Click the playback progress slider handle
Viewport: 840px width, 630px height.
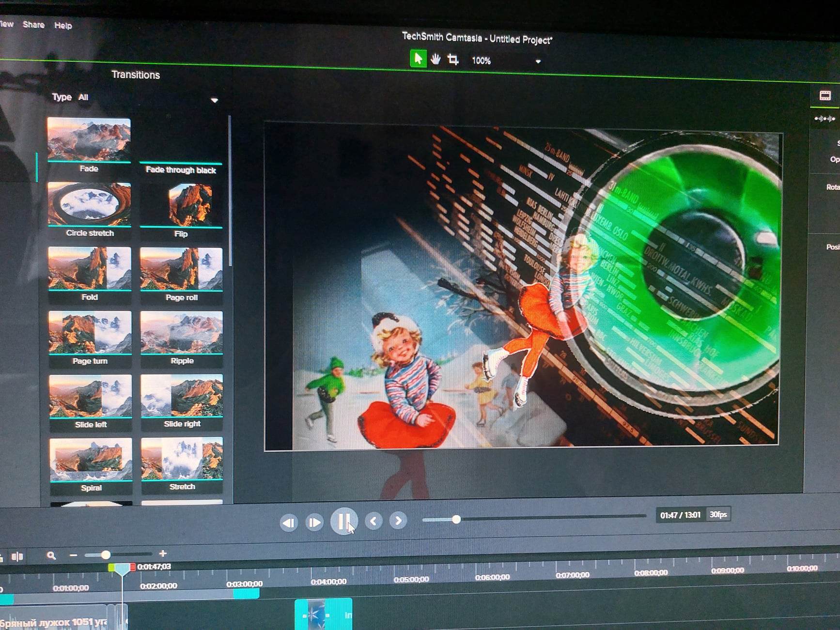pos(456,519)
